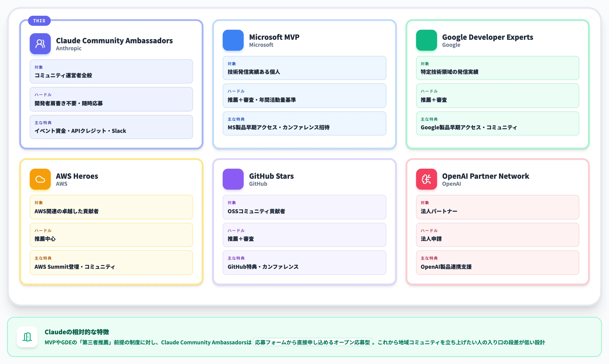Click MS製品早期アクセス・カンファレンス招待 benefits field
The image size is (609, 364).
click(304, 123)
